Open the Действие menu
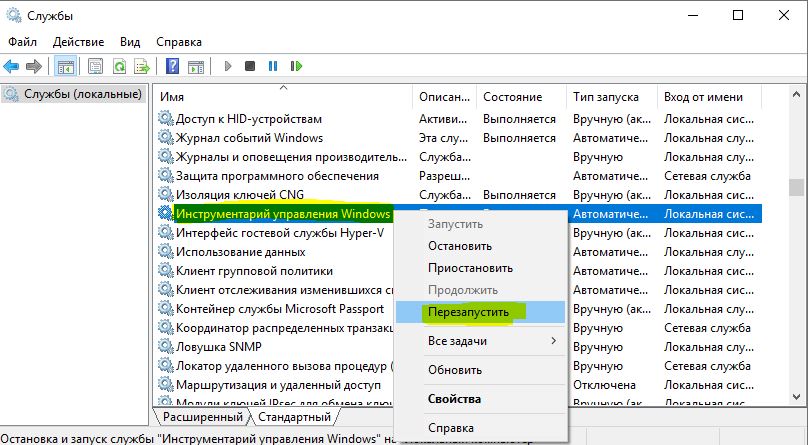Viewport: 808px width, 445px height. click(x=78, y=42)
